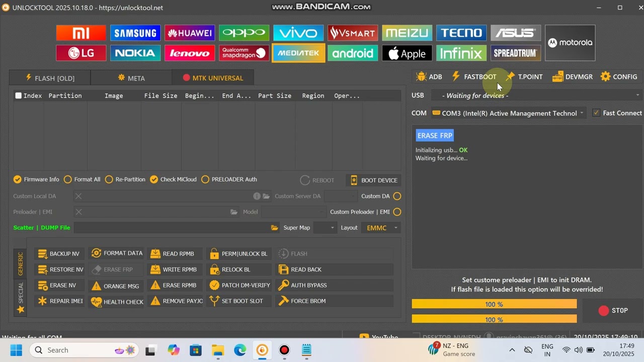
Task: Open the Super Map dropdown
Action: (x=325, y=228)
